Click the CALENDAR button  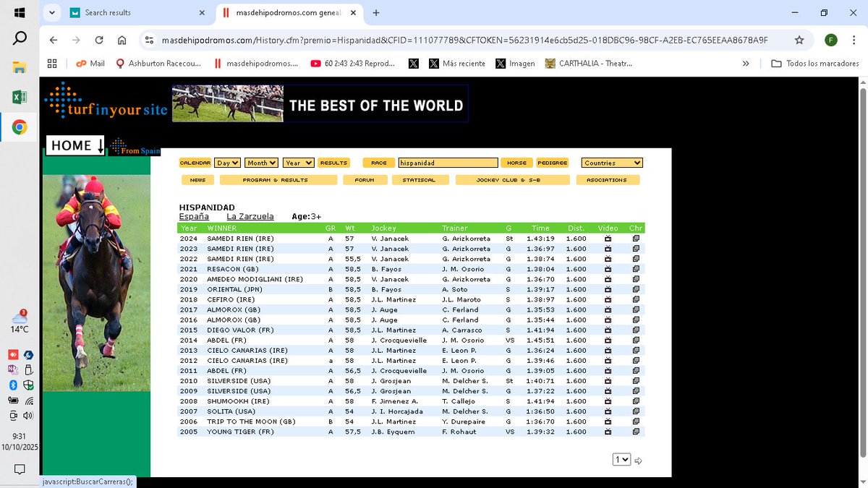[x=195, y=163]
